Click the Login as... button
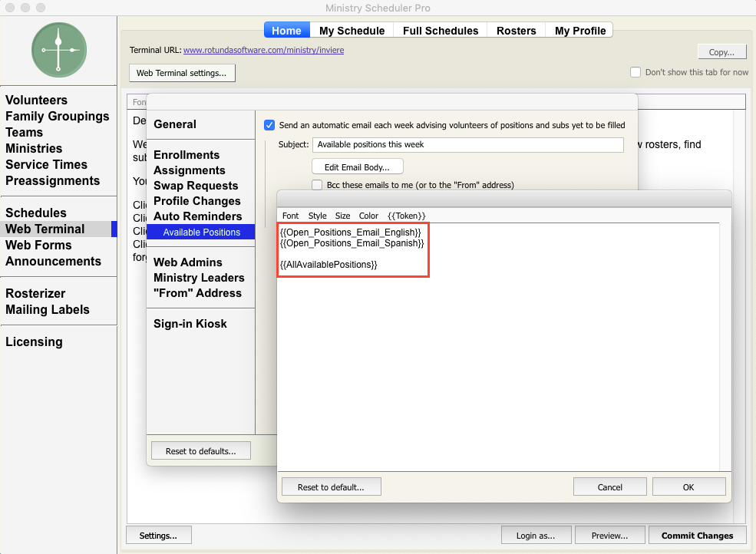Screen dimensions: 756x554 pyautogui.click(x=536, y=535)
